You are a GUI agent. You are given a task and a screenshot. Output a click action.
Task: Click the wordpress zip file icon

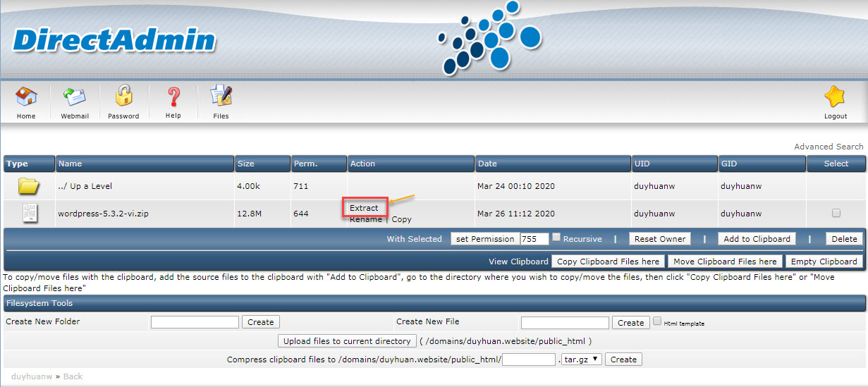[x=30, y=213]
